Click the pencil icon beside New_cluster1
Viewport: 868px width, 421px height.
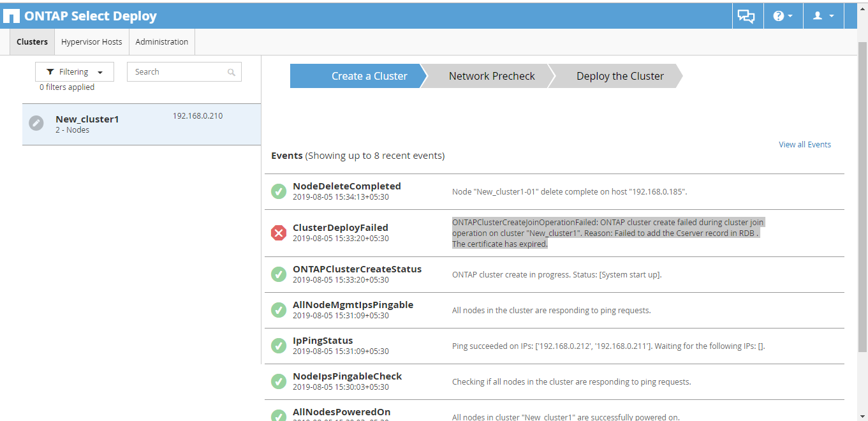(x=36, y=123)
